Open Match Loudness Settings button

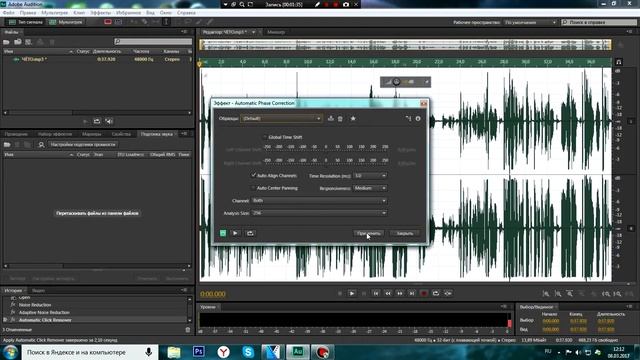tap(83, 144)
